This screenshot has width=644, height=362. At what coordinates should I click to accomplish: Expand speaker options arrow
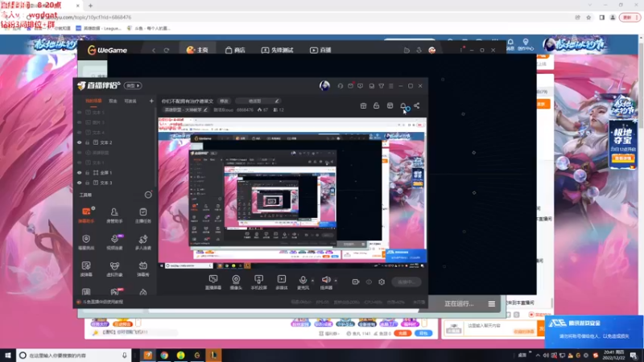click(336, 281)
